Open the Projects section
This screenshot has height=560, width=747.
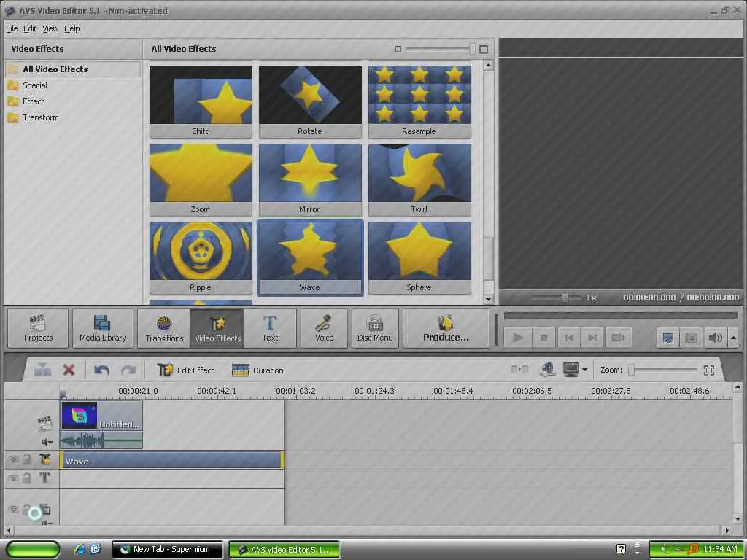pyautogui.click(x=38, y=329)
